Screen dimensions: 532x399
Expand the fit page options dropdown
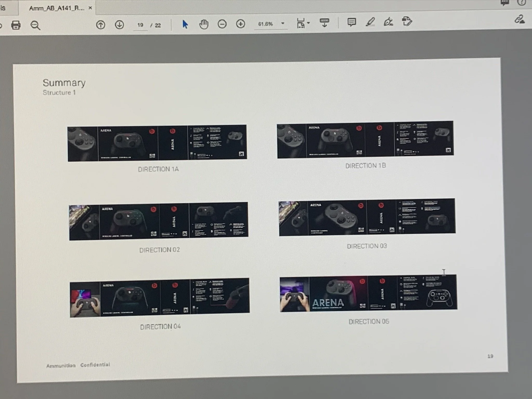pos(308,23)
